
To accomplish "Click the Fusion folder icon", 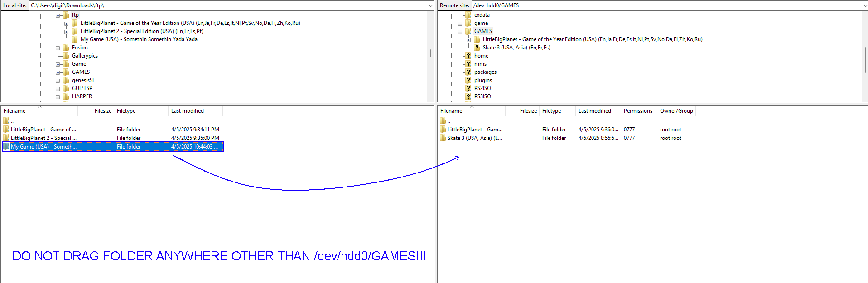I will pos(66,48).
